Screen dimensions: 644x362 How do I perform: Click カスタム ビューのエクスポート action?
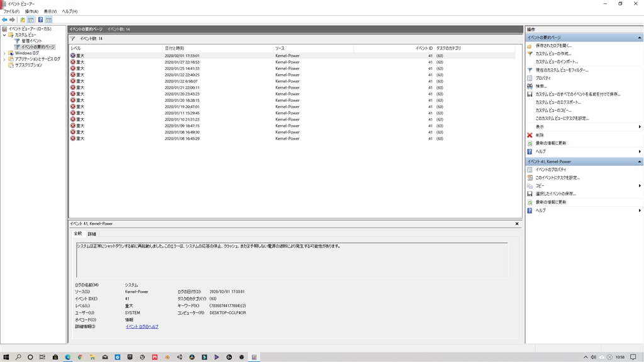point(558,102)
